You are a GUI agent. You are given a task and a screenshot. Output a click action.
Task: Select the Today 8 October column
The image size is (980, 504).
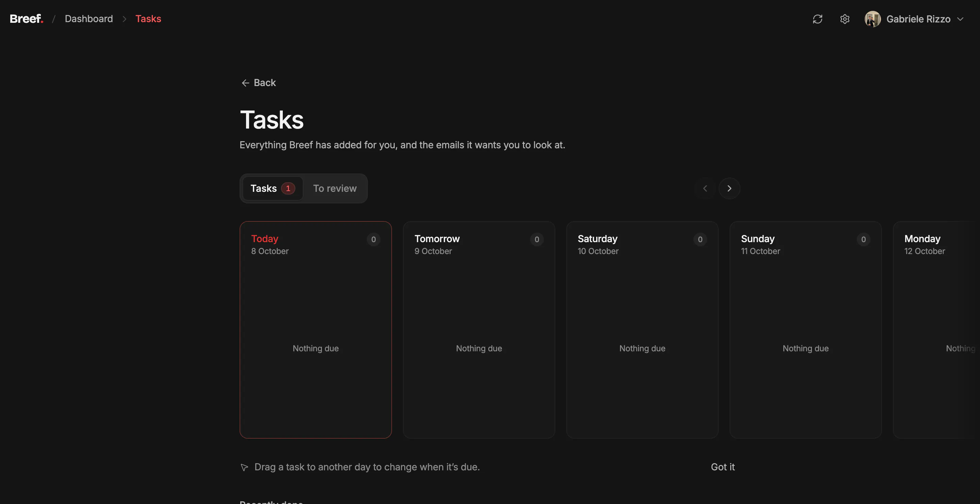(x=315, y=330)
